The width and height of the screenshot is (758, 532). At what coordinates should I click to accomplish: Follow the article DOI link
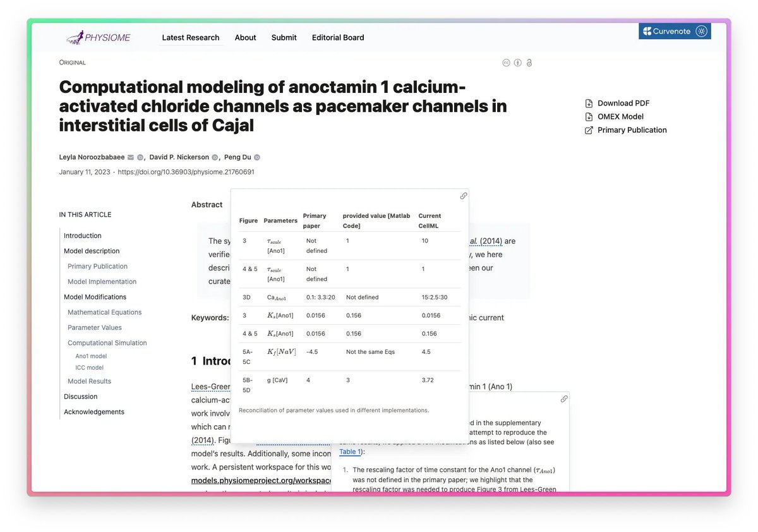(x=186, y=172)
